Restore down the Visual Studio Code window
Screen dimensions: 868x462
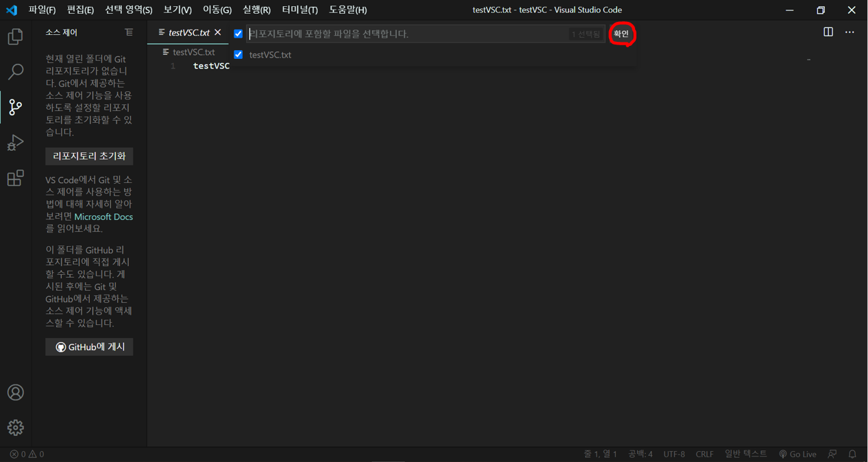click(x=821, y=10)
